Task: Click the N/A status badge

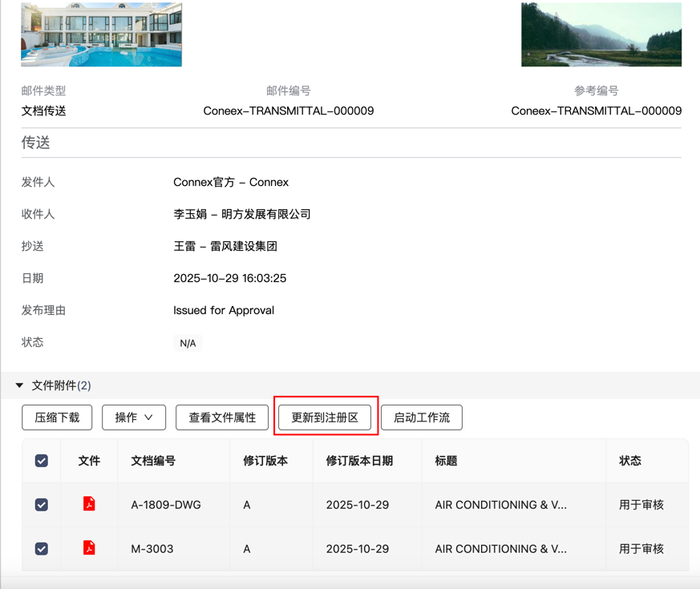Action: coord(188,343)
